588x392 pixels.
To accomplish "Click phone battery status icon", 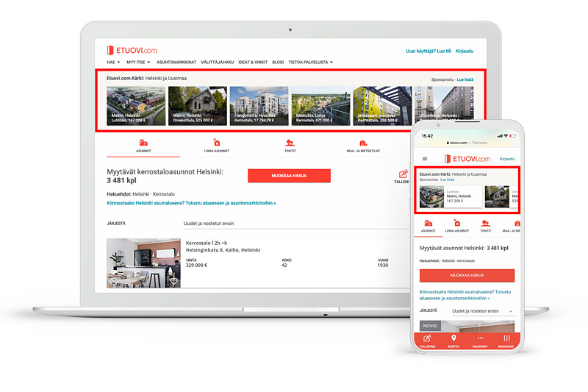I will click(x=512, y=136).
